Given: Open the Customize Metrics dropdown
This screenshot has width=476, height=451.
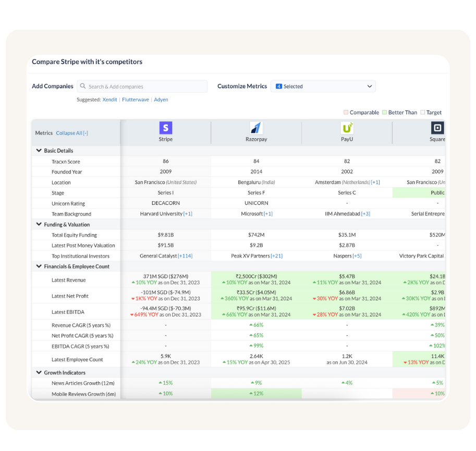Looking at the screenshot, I should [323, 87].
